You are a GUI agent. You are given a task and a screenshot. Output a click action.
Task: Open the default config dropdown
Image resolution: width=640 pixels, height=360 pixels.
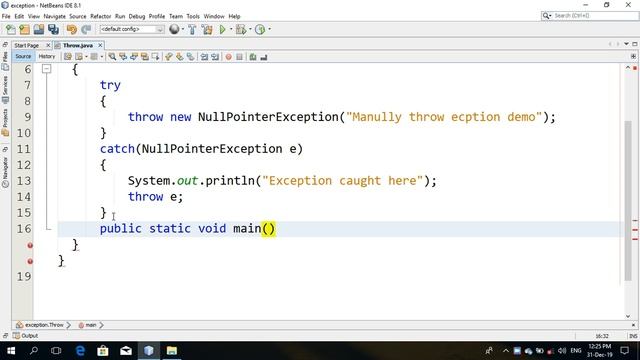tap(132, 29)
